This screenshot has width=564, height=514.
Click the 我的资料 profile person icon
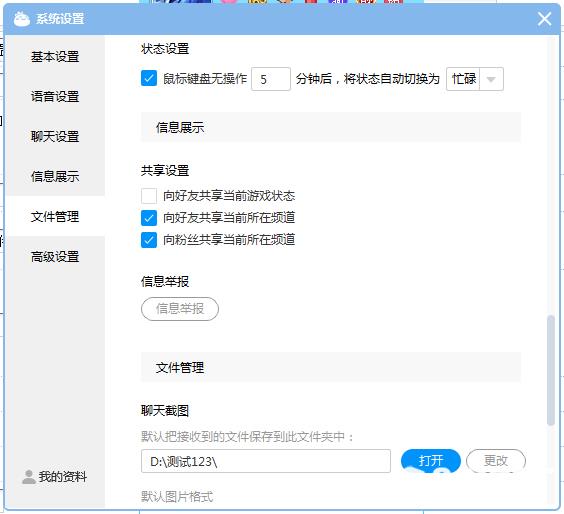click(x=28, y=477)
